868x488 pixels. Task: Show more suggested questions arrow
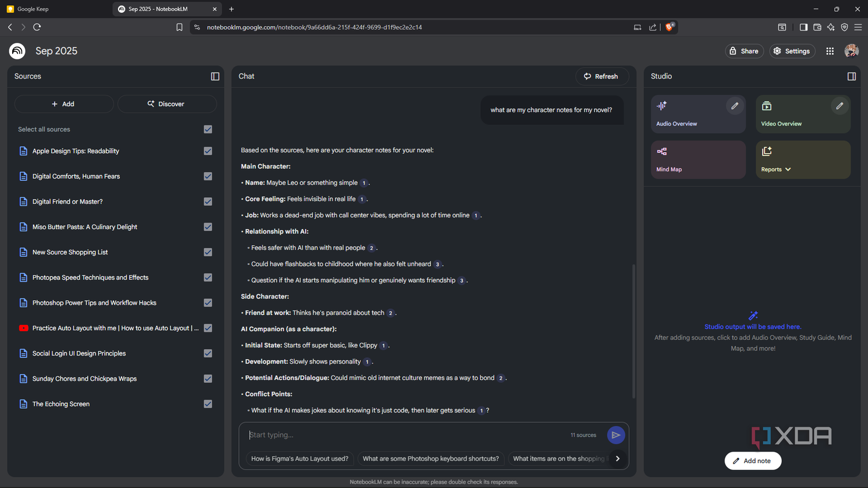pos(617,459)
